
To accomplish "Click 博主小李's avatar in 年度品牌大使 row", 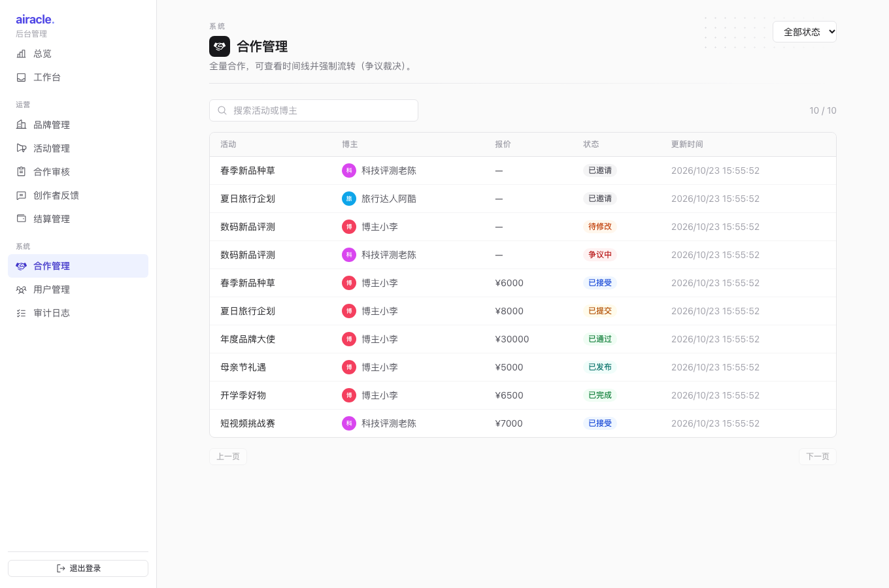I will point(349,339).
